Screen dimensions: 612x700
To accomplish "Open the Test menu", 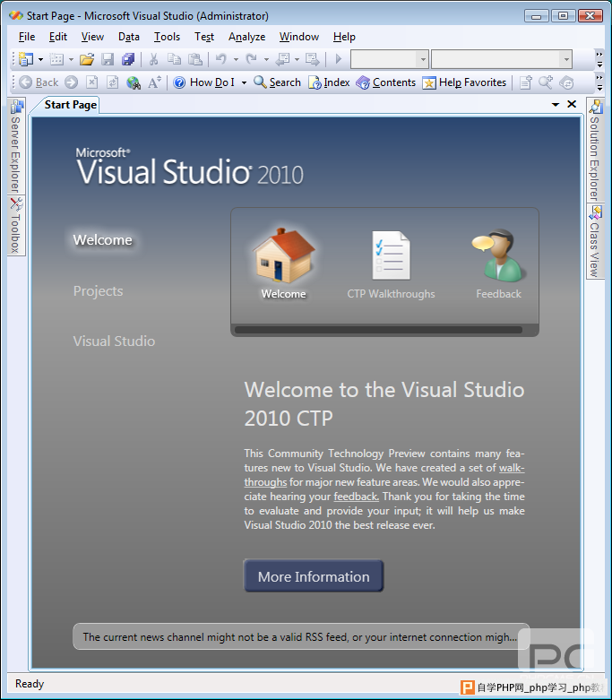I will click(x=204, y=37).
